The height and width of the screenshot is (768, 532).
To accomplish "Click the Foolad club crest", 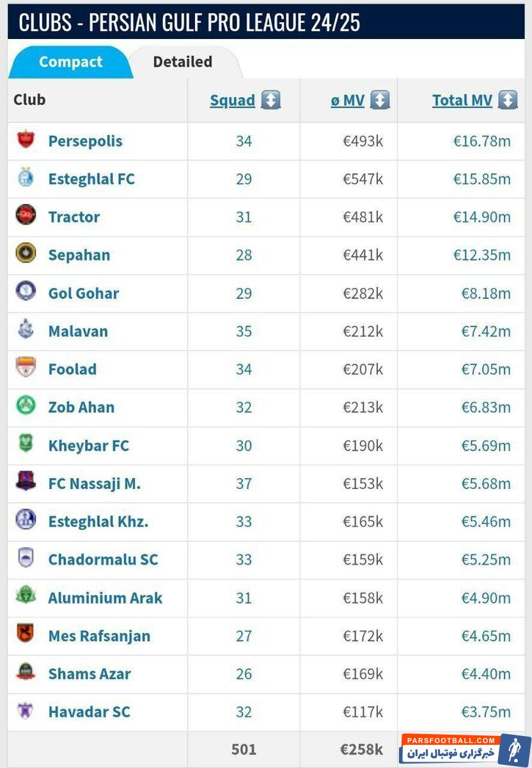I will click(24, 369).
